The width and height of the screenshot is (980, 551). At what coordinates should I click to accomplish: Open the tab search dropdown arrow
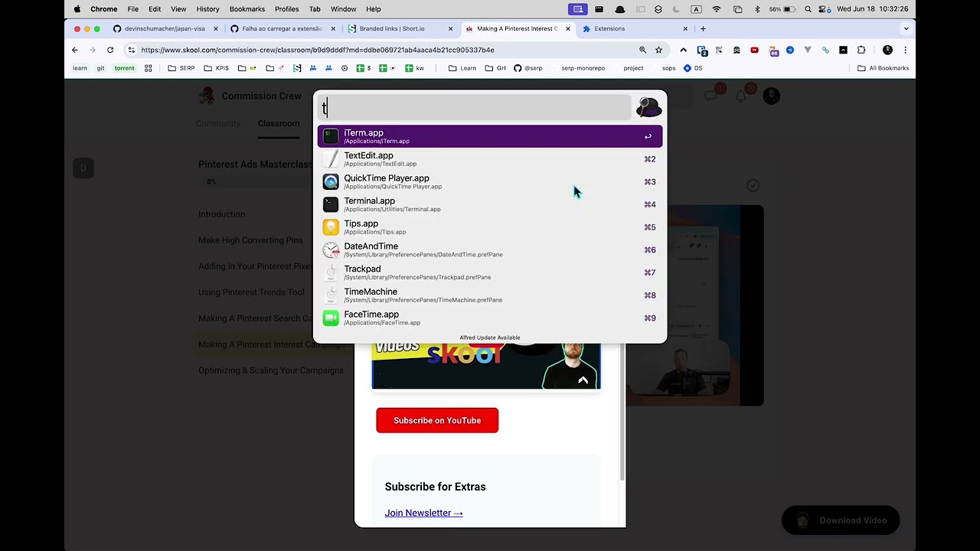click(906, 28)
